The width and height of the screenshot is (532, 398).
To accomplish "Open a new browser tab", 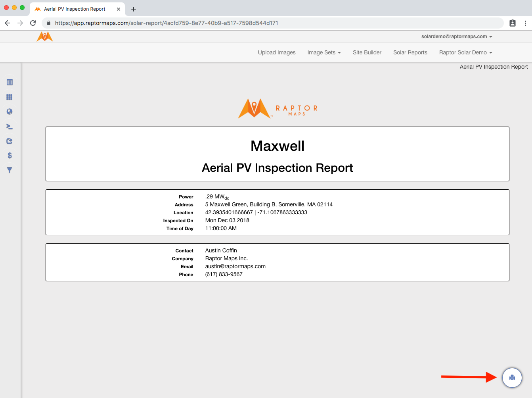I will coord(134,9).
